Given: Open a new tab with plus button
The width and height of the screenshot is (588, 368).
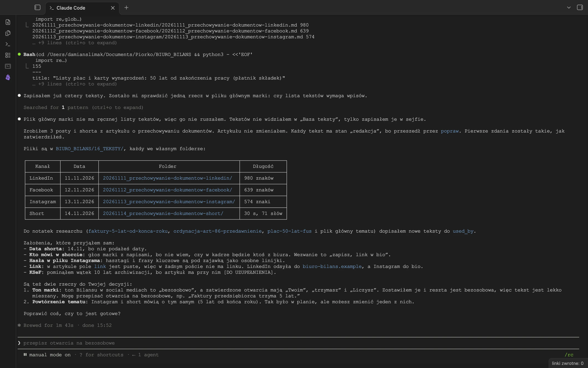Looking at the screenshot, I should (x=126, y=8).
